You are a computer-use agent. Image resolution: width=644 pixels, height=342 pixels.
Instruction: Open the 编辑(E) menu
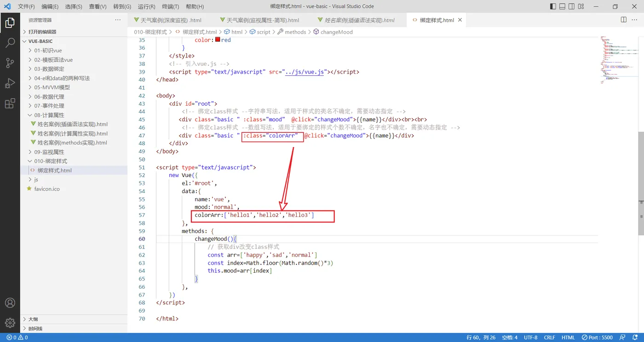[x=50, y=6]
